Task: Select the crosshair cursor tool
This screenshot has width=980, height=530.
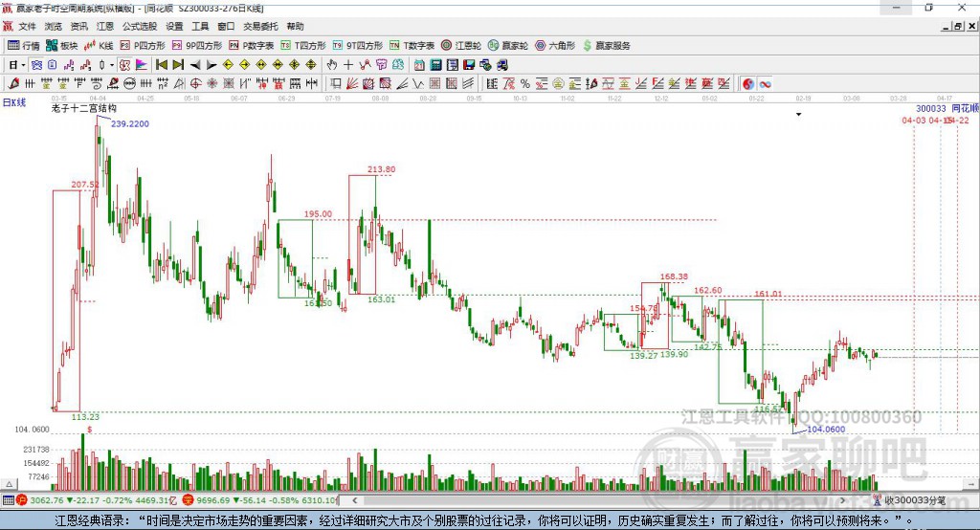Action: pyautogui.click(x=348, y=65)
